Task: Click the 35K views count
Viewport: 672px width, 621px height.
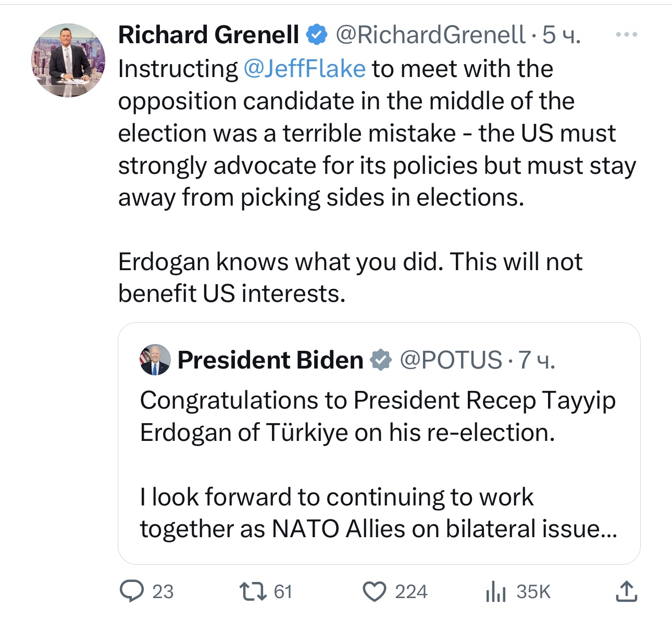Action: point(533,592)
